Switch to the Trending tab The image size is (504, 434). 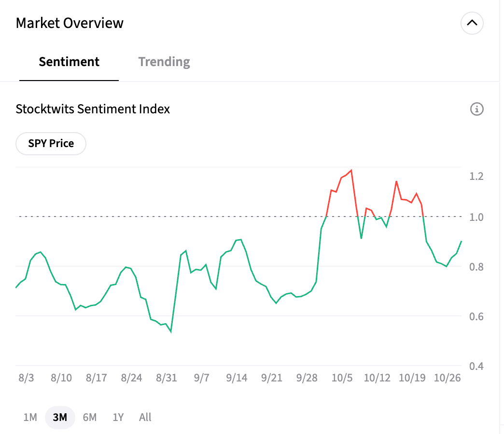coord(164,62)
